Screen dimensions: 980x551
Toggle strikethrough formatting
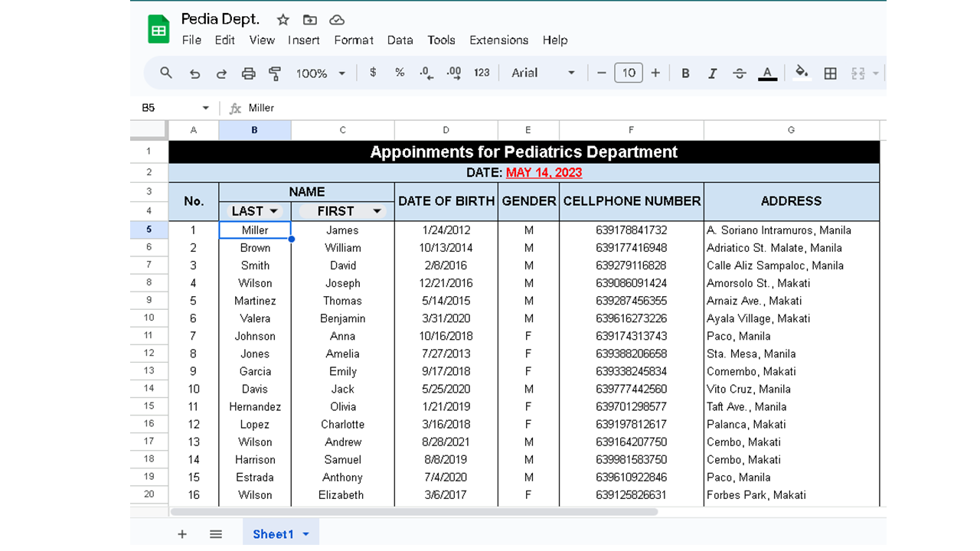click(739, 73)
